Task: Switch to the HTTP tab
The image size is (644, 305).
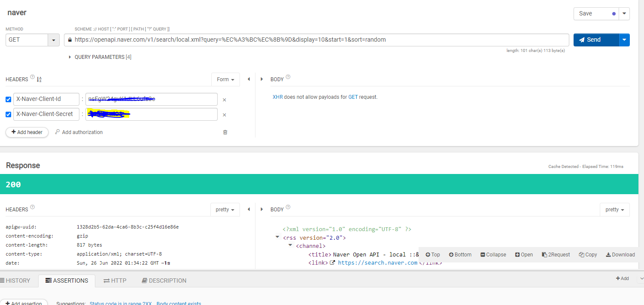Action: (115, 281)
